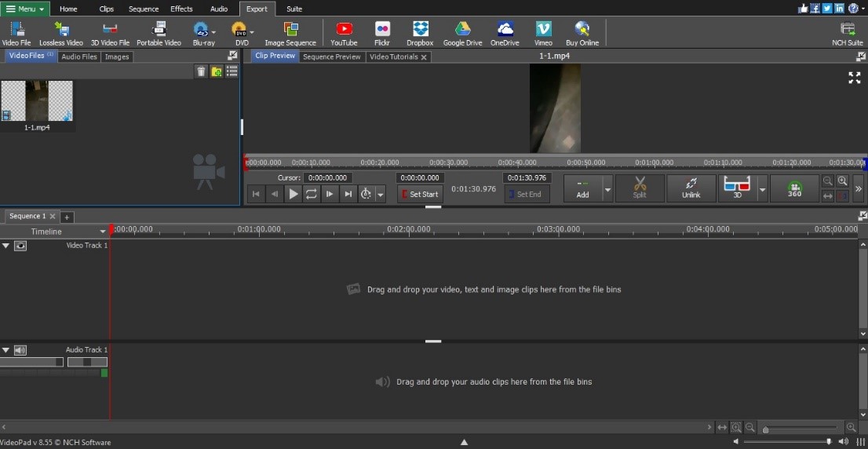Click the Vimeo upload icon
This screenshot has height=449, width=868.
click(543, 34)
